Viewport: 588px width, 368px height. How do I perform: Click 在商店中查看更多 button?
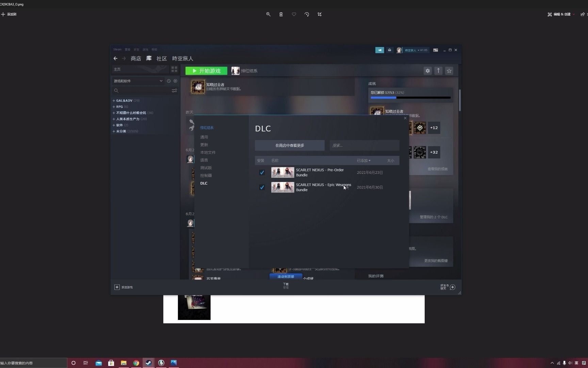pos(290,145)
